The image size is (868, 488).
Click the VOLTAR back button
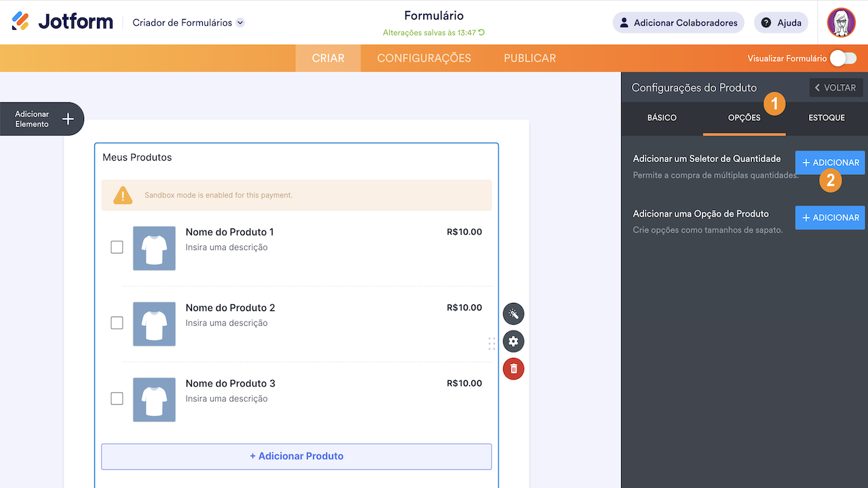(x=836, y=87)
